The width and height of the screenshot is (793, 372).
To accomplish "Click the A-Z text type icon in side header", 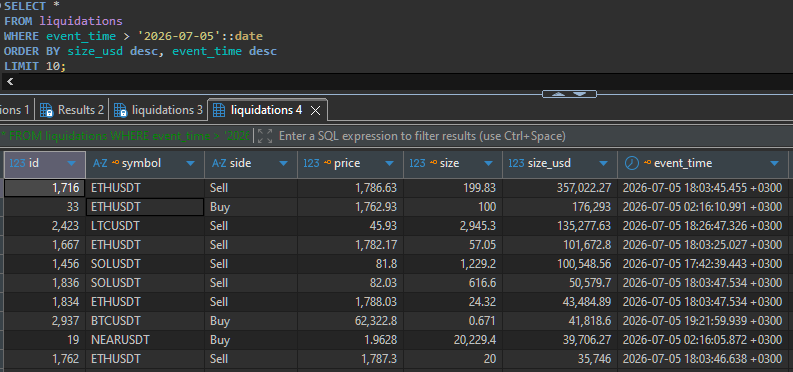I will (x=219, y=163).
